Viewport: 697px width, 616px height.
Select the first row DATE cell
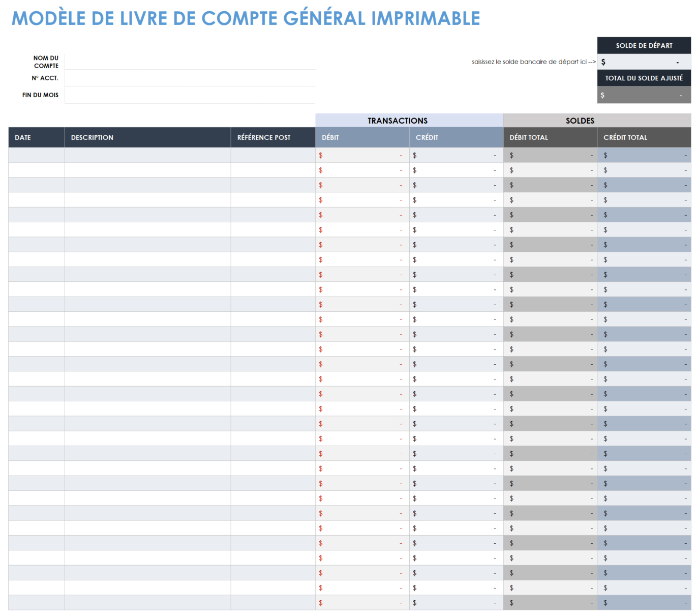tap(37, 155)
